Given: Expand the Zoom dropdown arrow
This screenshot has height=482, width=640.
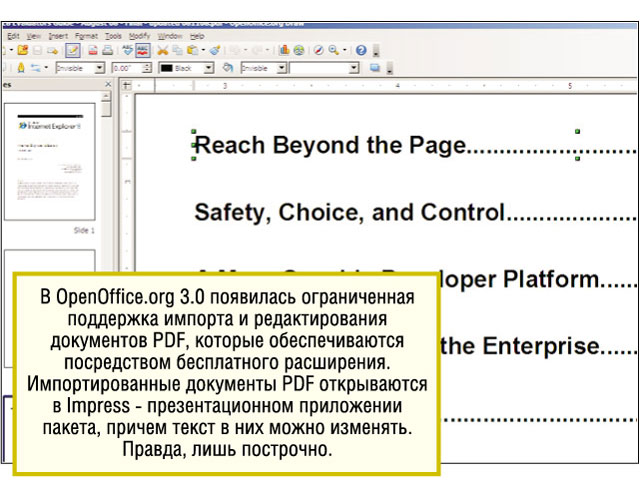Looking at the screenshot, I should 345,50.
